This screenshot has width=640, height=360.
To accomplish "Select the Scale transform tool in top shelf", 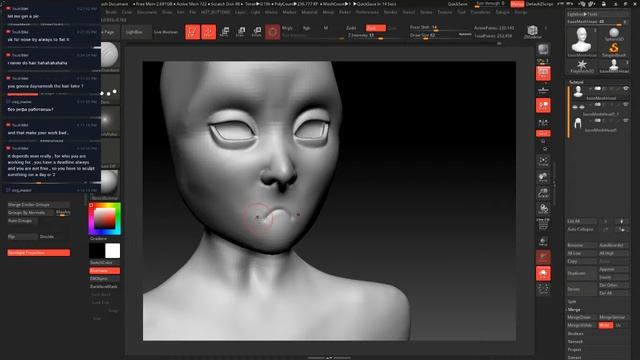I will pos(240,32).
